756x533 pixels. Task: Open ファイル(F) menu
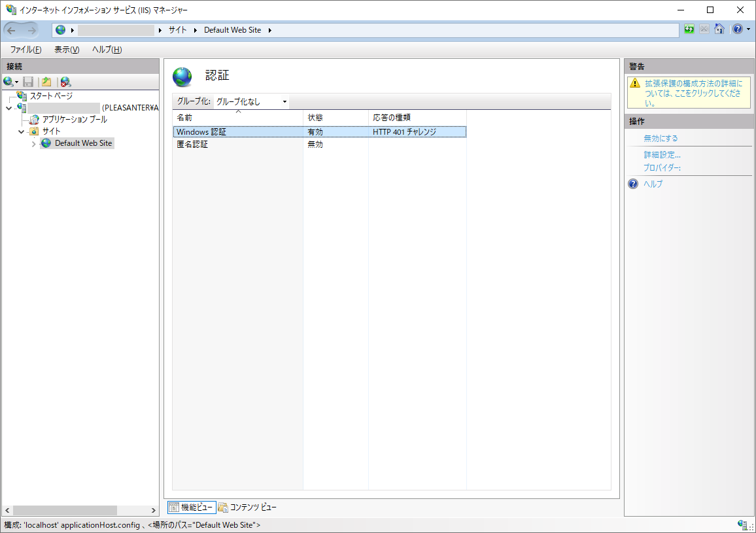coord(26,50)
